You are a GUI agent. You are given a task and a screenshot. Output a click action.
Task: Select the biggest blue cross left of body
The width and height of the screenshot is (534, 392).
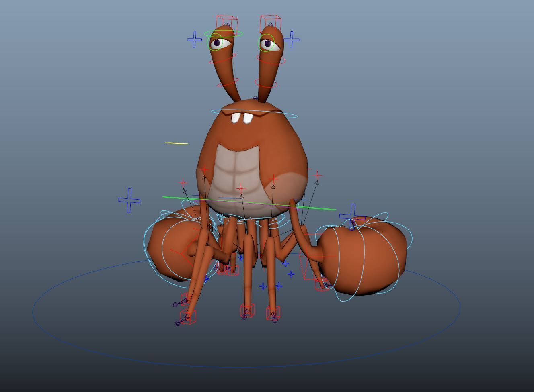coord(129,200)
